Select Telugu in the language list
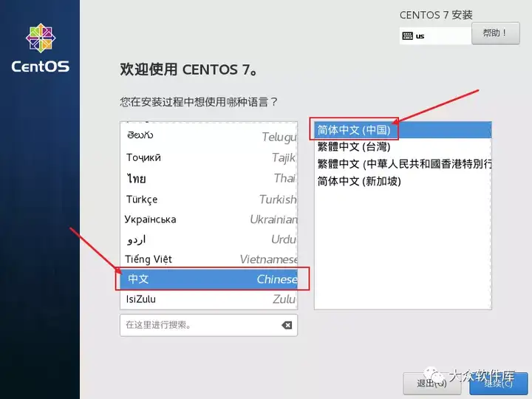 pos(208,136)
